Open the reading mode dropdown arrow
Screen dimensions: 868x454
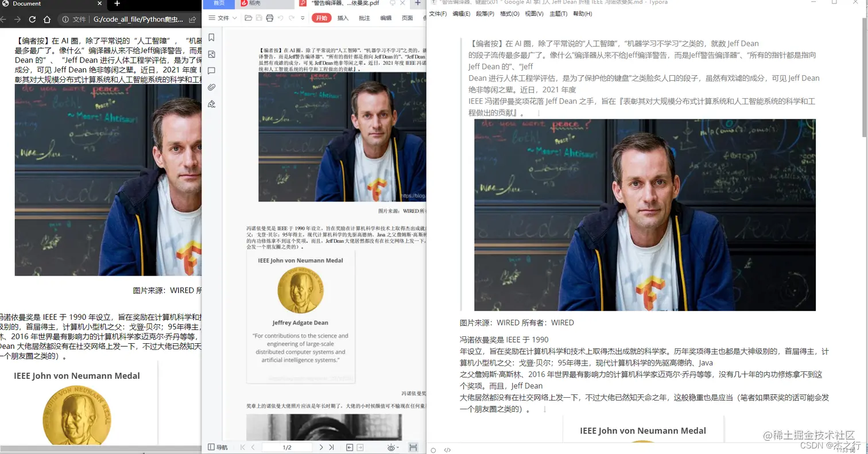click(398, 447)
